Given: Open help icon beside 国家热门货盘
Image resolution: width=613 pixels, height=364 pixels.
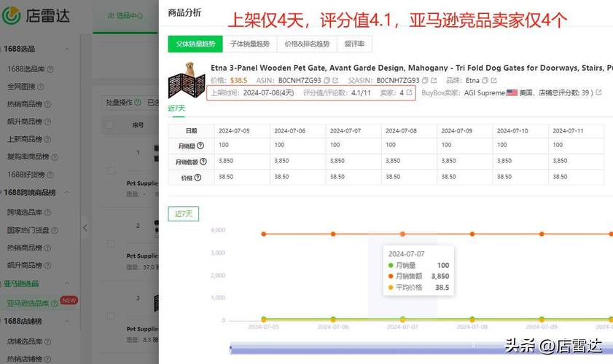Looking at the screenshot, I should pos(55,231).
